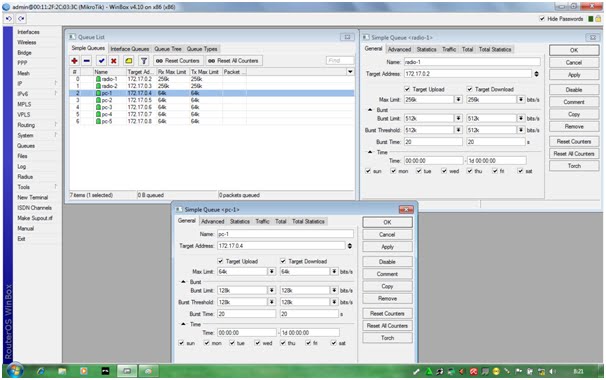Click the upload Burst Time field in radio-1

433,142
